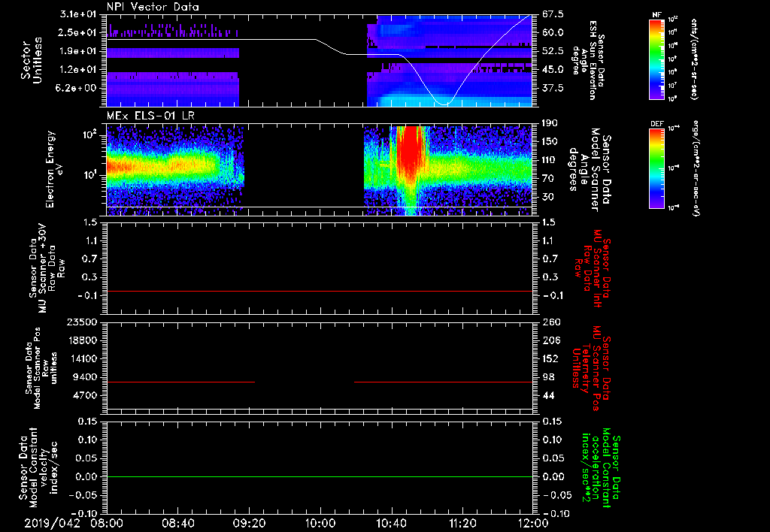Click the 08:00 time axis label

(107, 523)
